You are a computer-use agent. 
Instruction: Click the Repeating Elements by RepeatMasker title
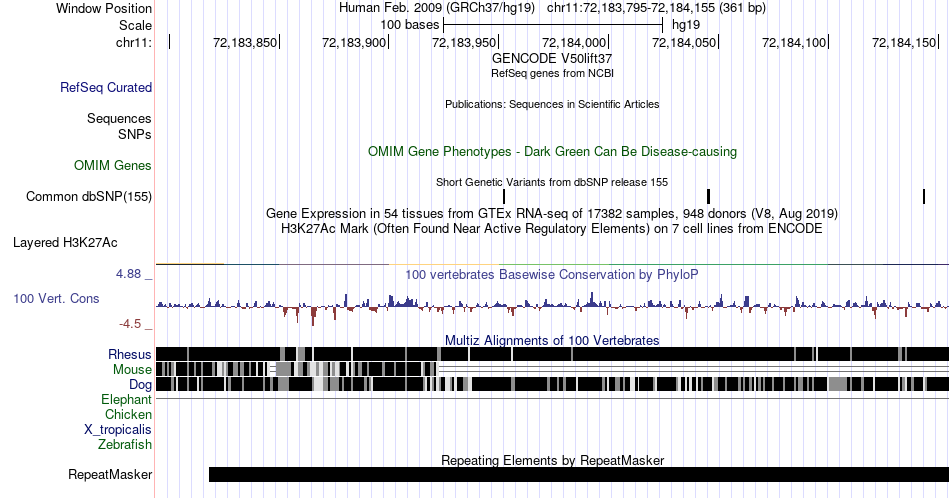[552, 460]
